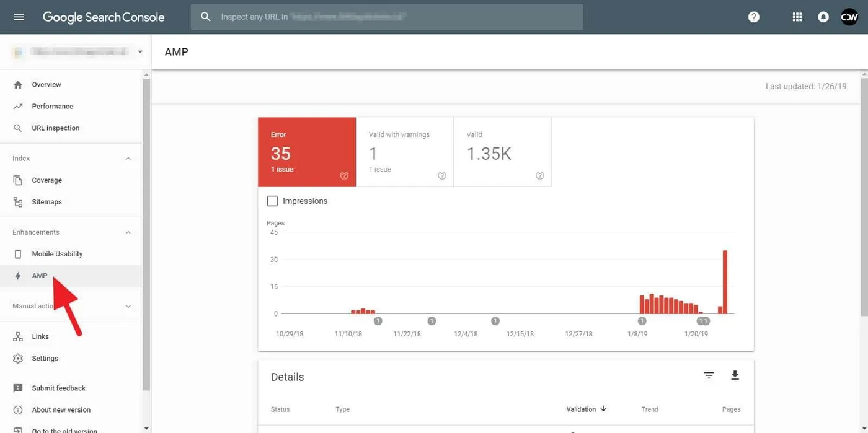Click the chart marker near 11/22/18
This screenshot has width=868, height=433.
coord(432,321)
